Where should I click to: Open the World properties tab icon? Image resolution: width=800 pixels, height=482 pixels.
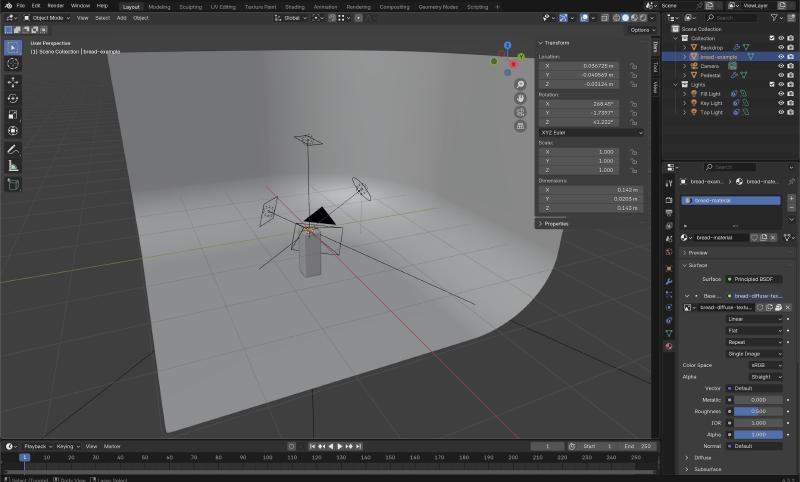(x=669, y=252)
